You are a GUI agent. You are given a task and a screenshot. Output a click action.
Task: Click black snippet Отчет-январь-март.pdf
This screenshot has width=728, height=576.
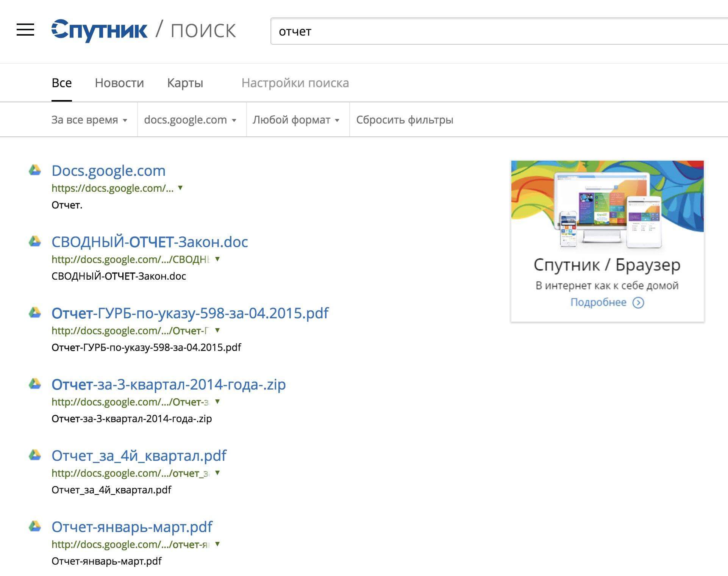(106, 561)
